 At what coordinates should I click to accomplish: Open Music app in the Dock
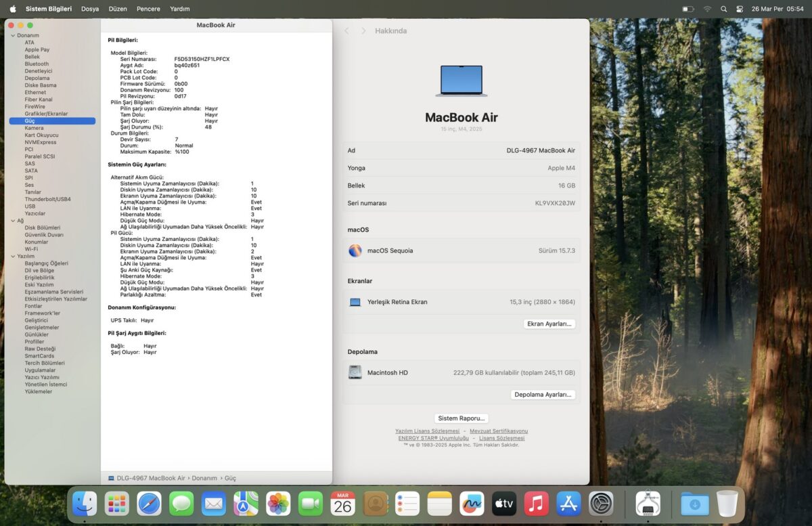click(536, 504)
